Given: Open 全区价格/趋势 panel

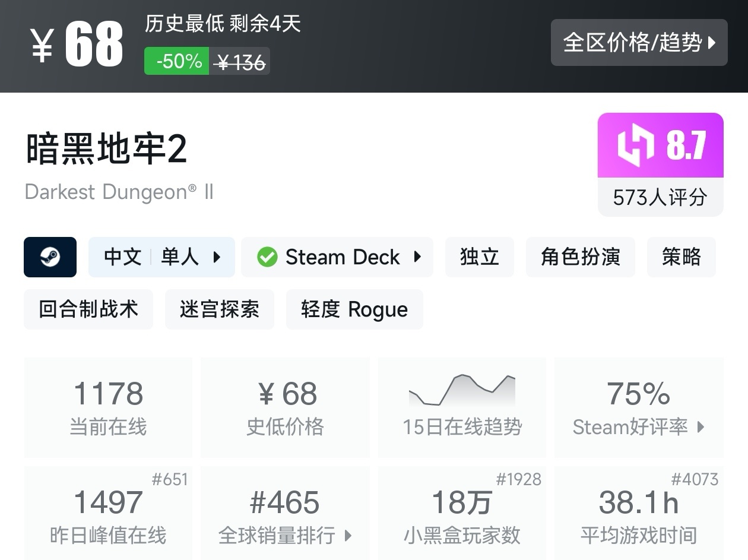Looking at the screenshot, I should pos(639,43).
